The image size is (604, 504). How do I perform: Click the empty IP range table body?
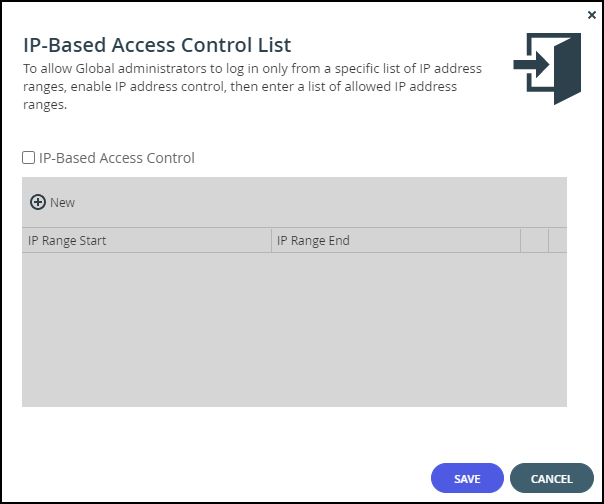(294, 330)
